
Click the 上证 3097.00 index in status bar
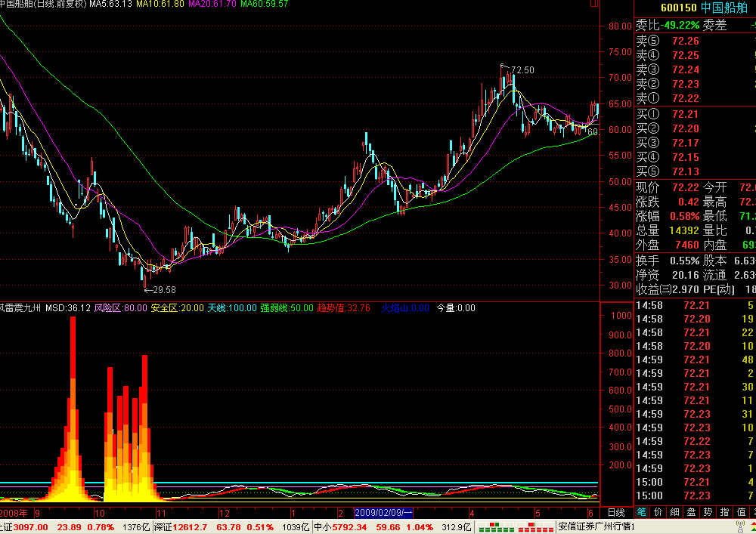click(24, 527)
